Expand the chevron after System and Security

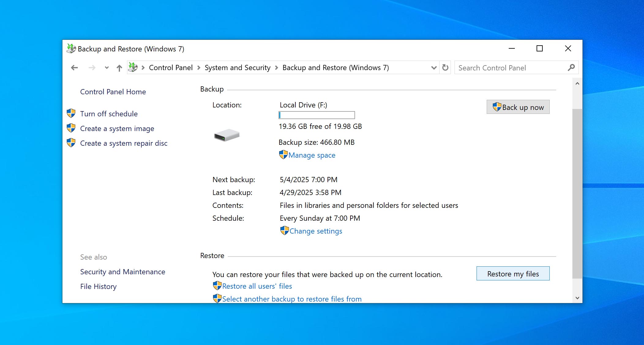tap(276, 68)
